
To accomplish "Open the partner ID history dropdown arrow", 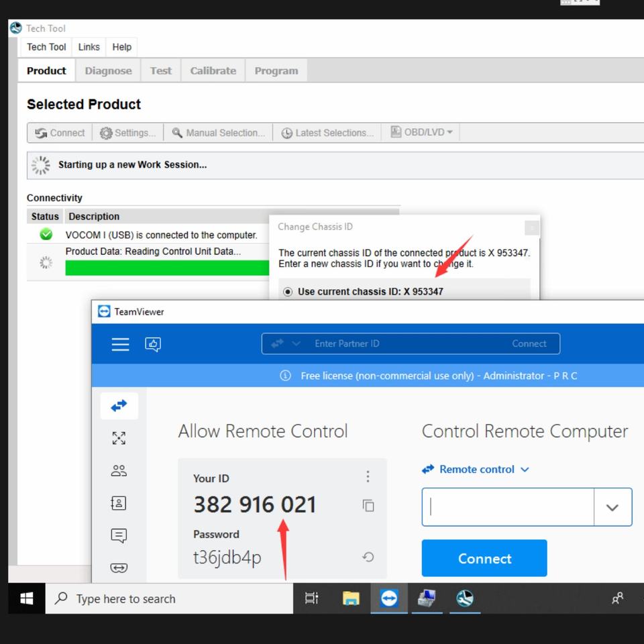I will [612, 507].
